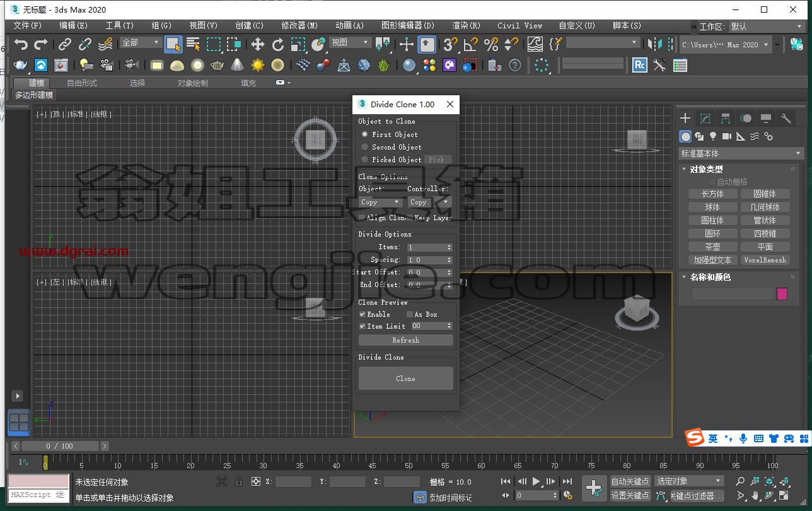Screen dimensions: 812x511
Task: Activate Select and Link chain tool
Action: click(x=65, y=44)
